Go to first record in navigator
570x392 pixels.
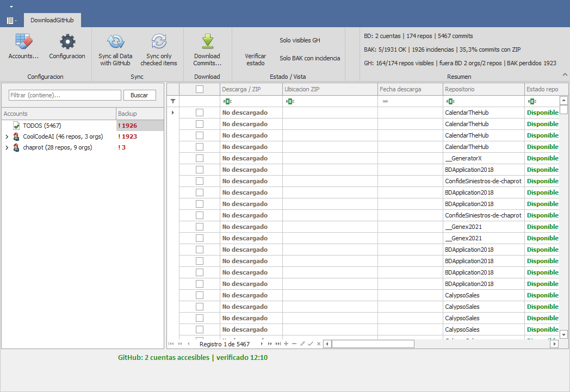point(171,344)
